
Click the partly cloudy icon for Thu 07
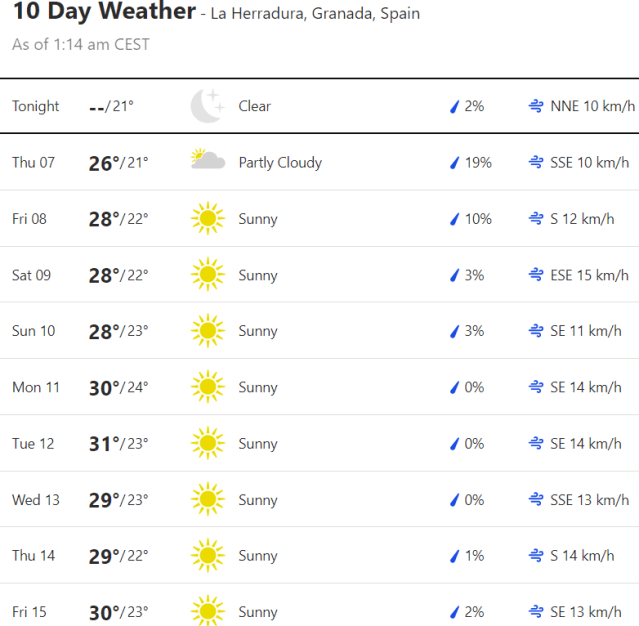(x=207, y=162)
